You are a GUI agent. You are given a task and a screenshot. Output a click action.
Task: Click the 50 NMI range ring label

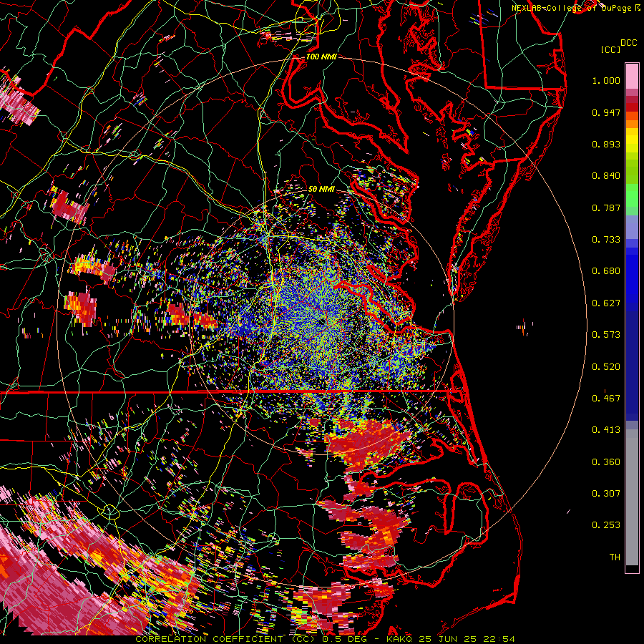(x=321, y=189)
